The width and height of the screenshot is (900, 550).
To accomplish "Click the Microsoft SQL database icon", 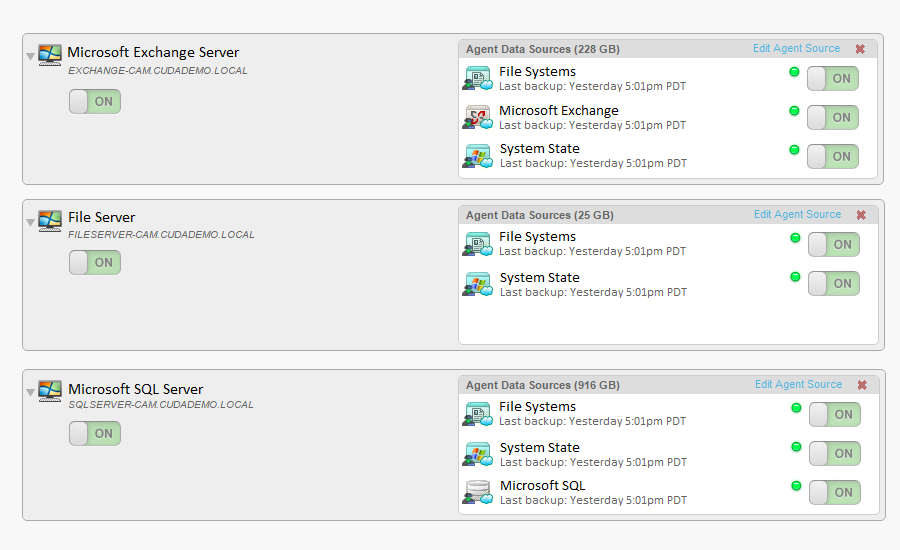I will point(478,492).
